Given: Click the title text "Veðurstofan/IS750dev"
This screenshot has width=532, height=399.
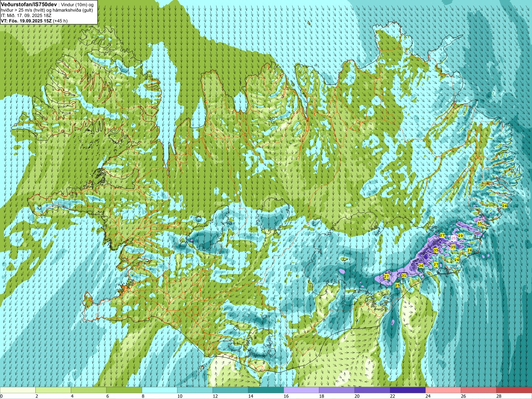Looking at the screenshot, I should (29, 4).
